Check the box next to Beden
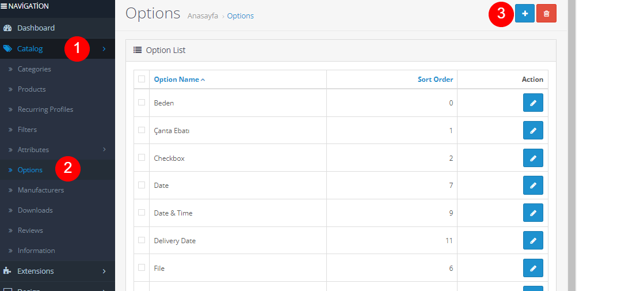The image size is (644, 291). 142,103
